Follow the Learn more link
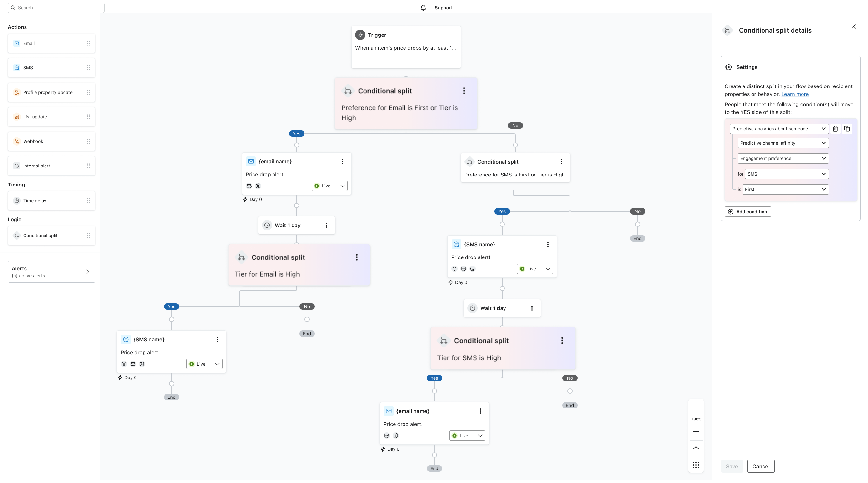The width and height of the screenshot is (868, 483). [x=794, y=94]
